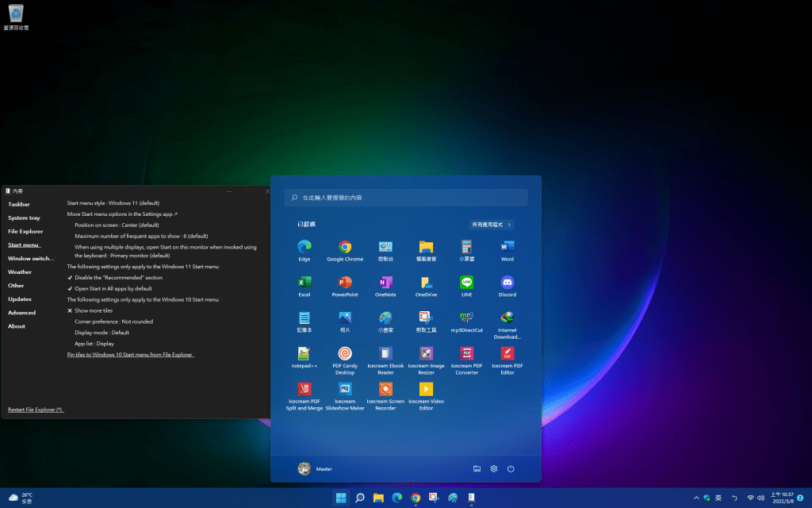Screen dimensions: 812x508
Task: Change Position on screen option
Action: (x=117, y=225)
